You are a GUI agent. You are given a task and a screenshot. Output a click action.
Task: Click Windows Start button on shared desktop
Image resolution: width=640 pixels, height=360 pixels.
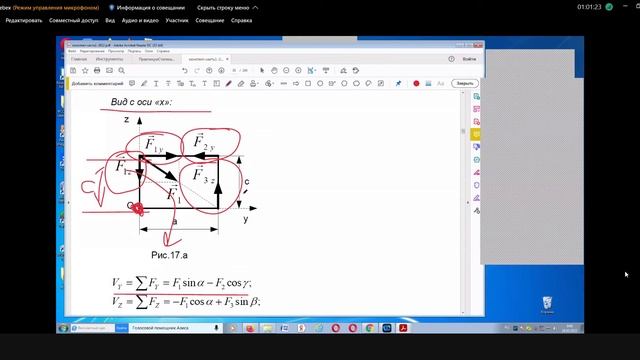63,328
